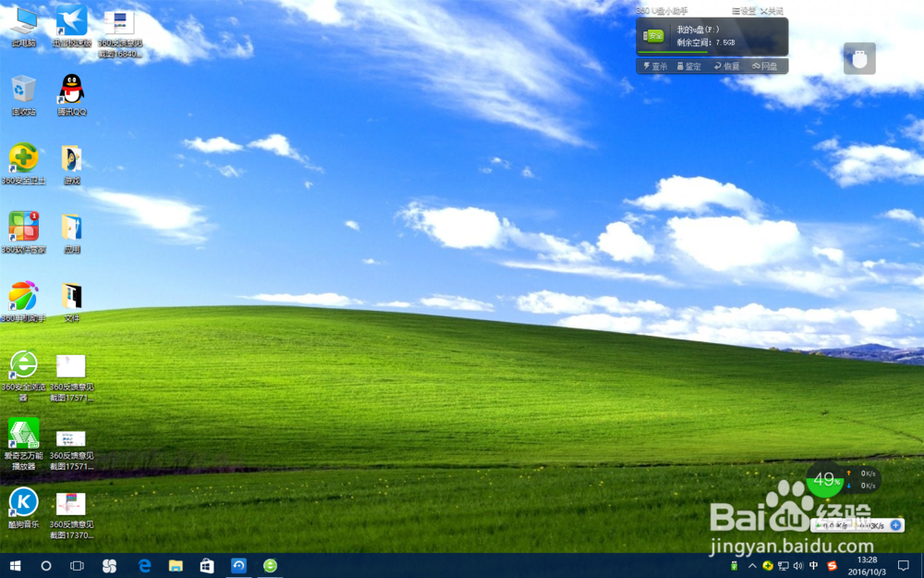Click 鉴定 in the U盘 widget

coord(689,66)
